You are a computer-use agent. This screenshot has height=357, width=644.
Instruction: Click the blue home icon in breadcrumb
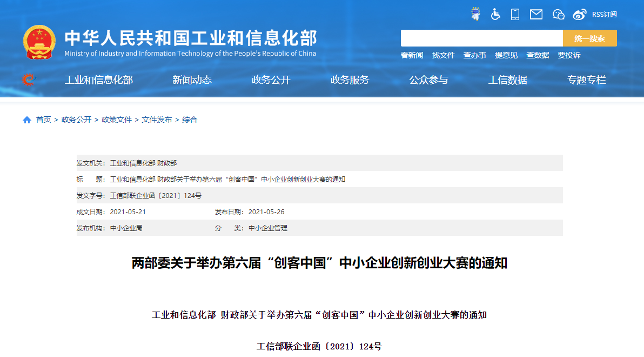[x=27, y=120]
